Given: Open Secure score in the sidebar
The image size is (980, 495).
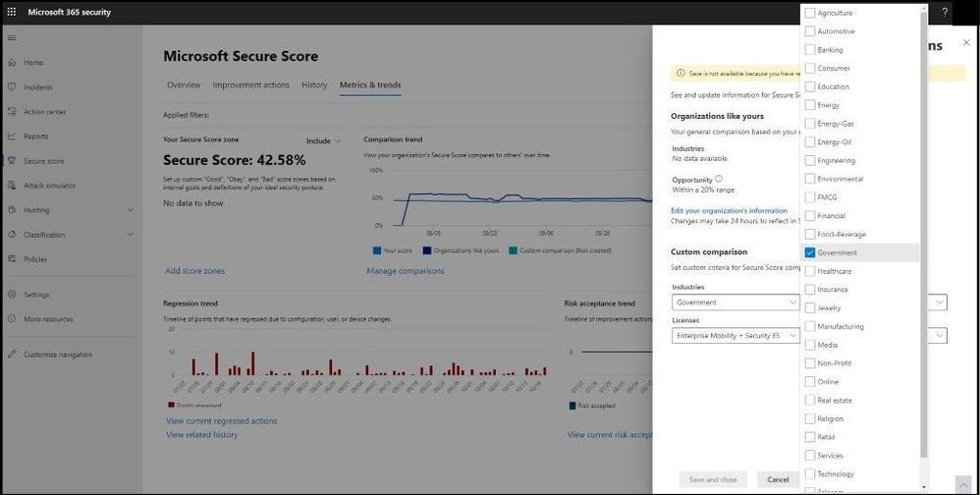Looking at the screenshot, I should (x=44, y=161).
